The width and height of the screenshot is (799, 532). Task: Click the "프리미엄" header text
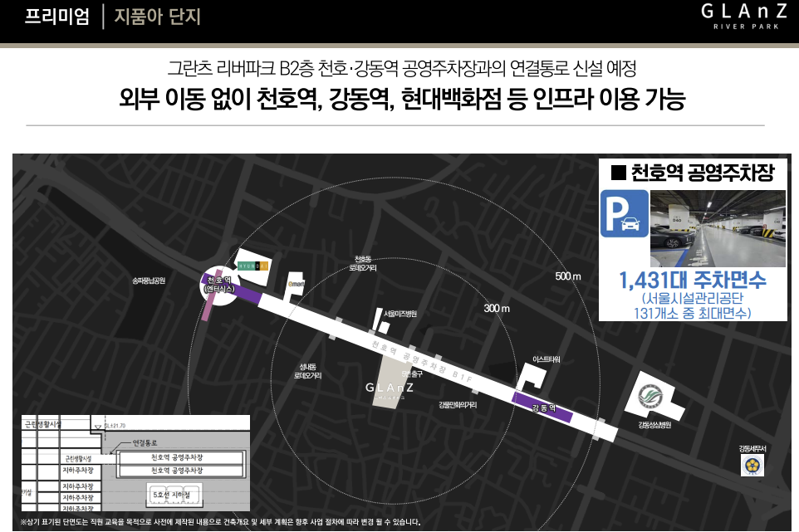point(56,17)
